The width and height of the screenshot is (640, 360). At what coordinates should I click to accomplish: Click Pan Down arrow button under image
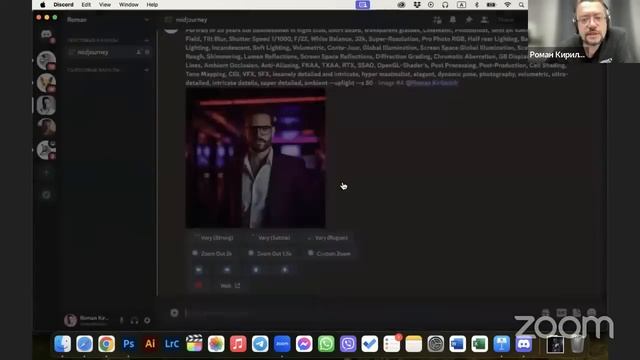point(284,269)
